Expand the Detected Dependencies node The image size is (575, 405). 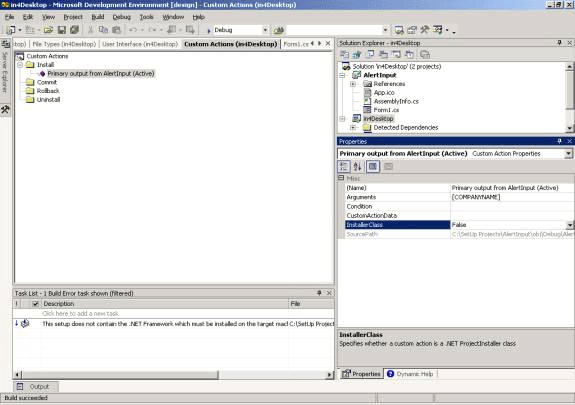(x=353, y=128)
